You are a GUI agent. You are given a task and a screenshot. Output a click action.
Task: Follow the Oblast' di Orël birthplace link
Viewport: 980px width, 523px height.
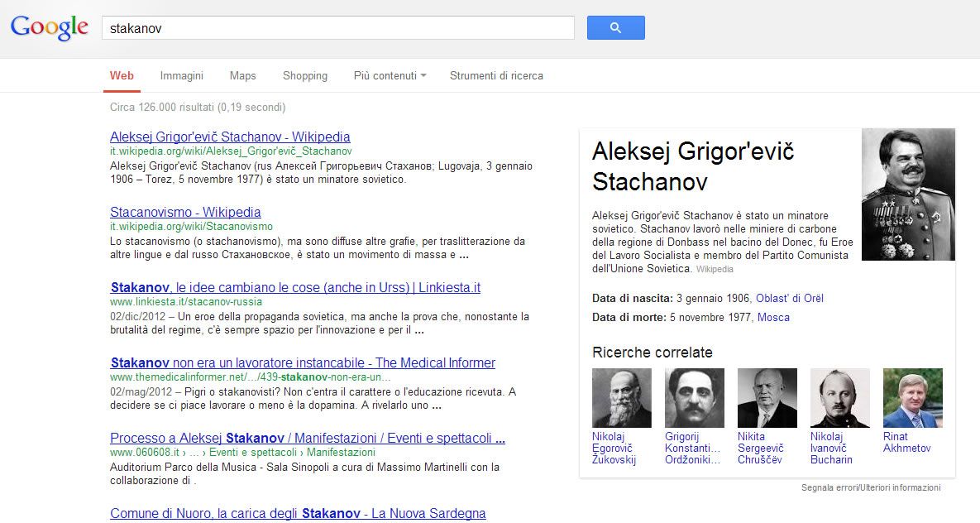click(x=789, y=298)
